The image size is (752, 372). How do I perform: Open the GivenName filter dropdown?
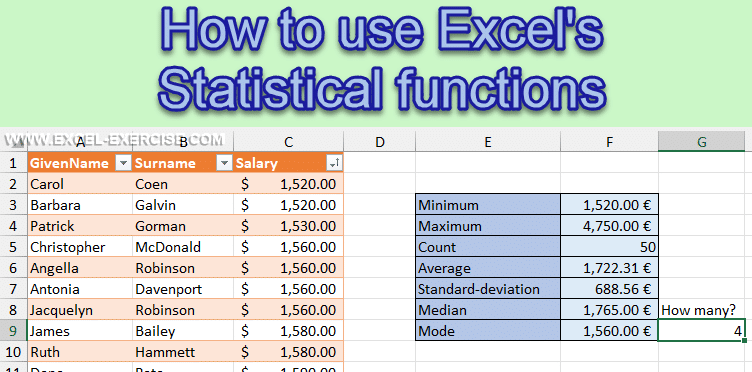(124, 163)
